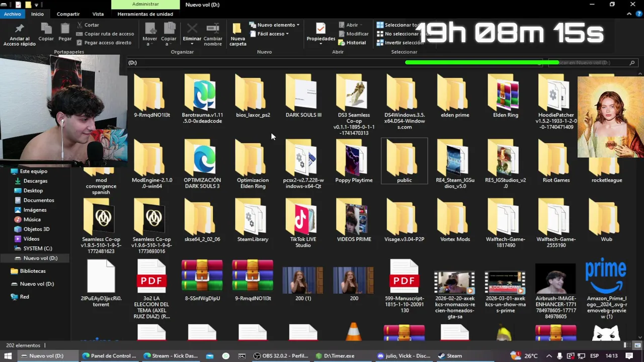Screen dimensions: 644x362
Task: Click Anclar al Acceso rápido
Action: 20,35
